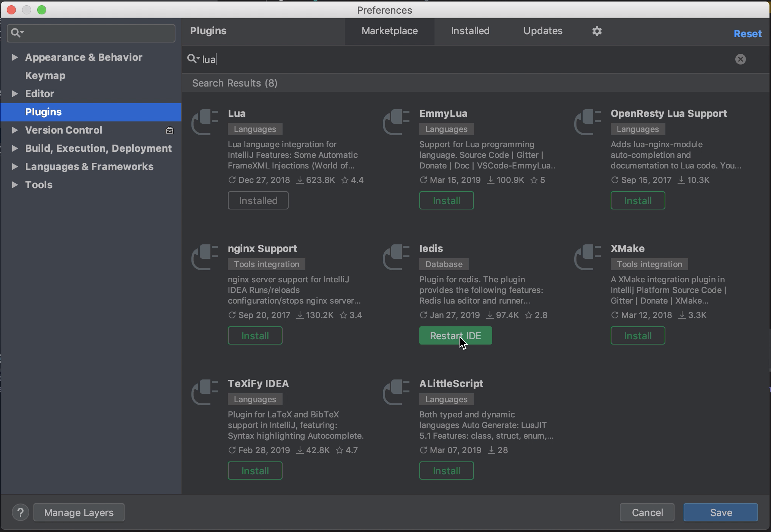Expand the Editor settings section
This screenshot has width=771, height=532.
[x=15, y=94]
